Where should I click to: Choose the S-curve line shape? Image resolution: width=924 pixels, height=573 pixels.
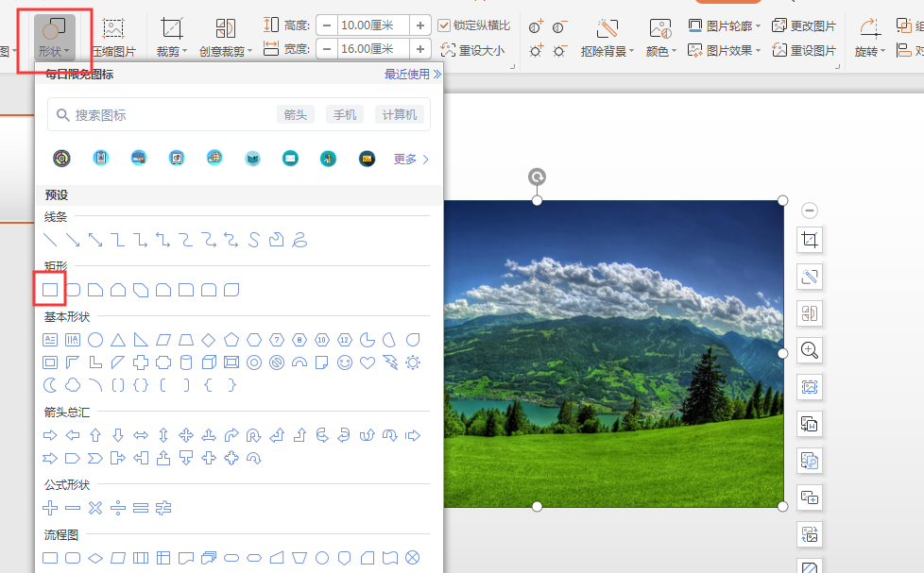[x=253, y=240]
